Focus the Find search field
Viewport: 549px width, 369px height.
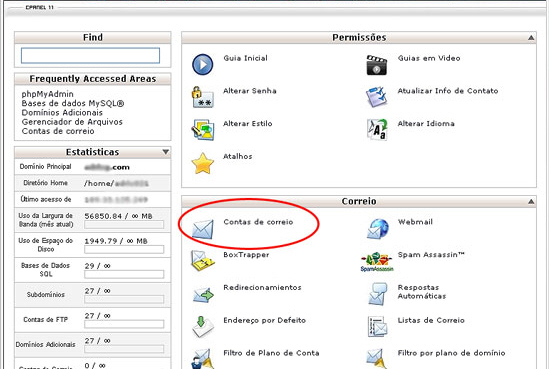point(90,56)
